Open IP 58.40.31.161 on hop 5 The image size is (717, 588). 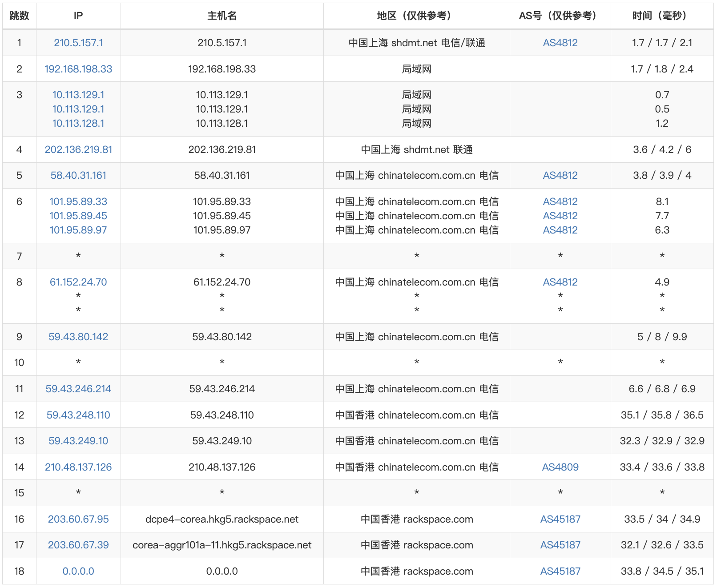pos(78,175)
